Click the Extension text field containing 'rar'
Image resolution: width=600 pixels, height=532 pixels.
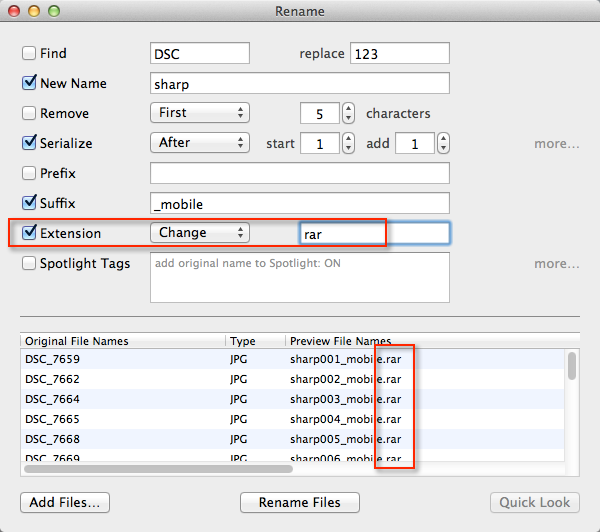point(374,233)
